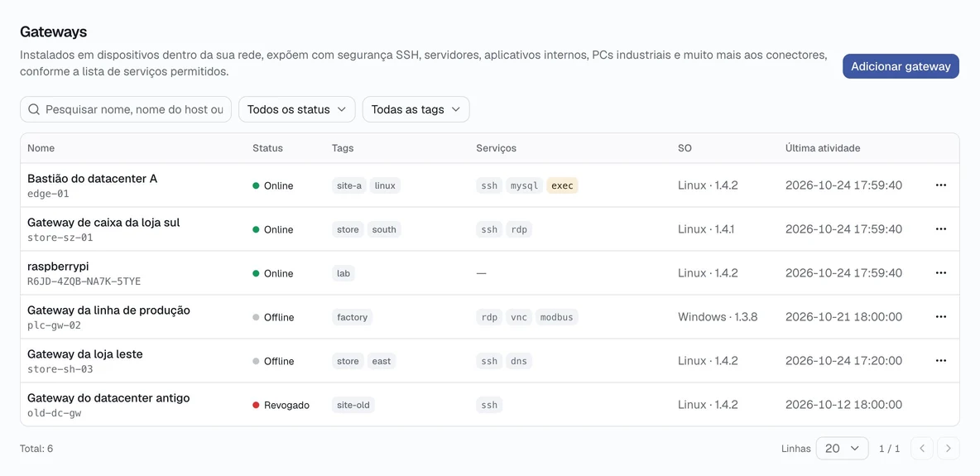Click the Status column header

pos(267,148)
